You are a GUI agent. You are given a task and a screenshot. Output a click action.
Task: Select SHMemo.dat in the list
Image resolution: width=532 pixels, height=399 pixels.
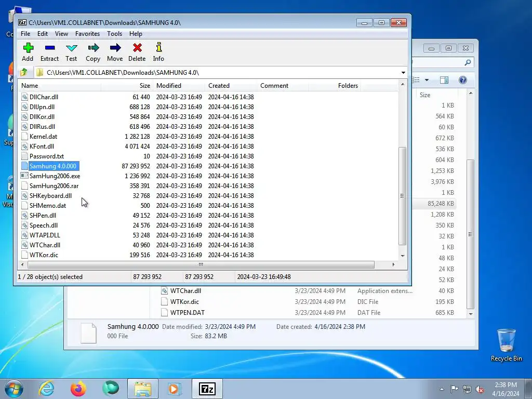tap(48, 206)
